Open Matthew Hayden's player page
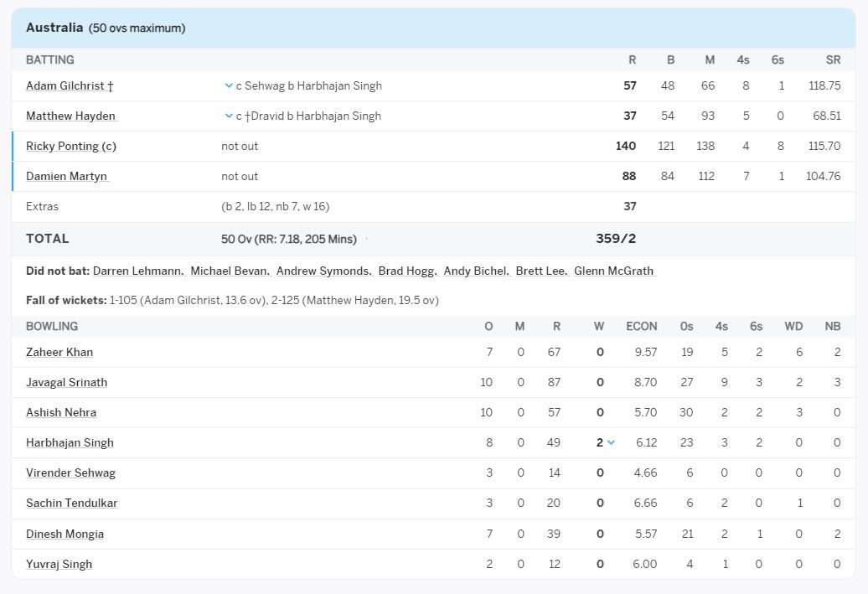 (x=70, y=116)
